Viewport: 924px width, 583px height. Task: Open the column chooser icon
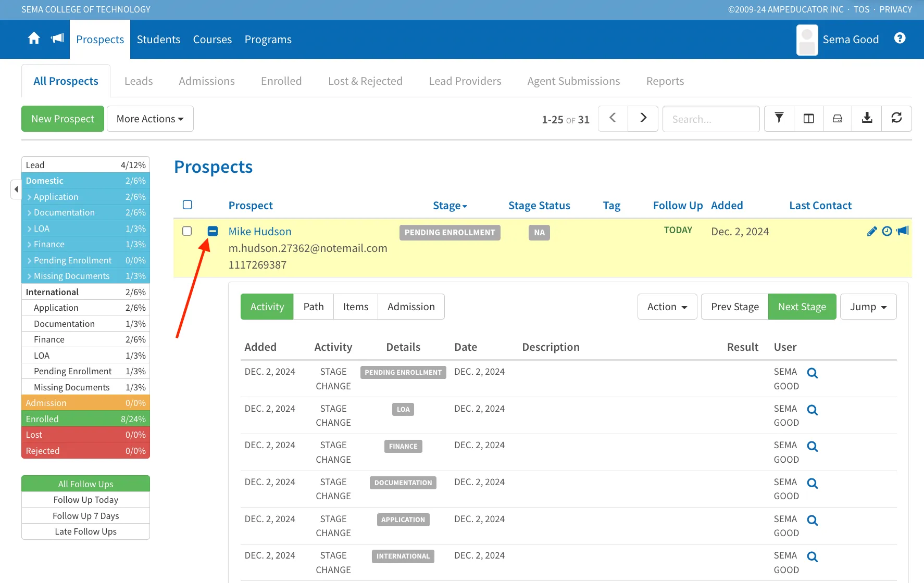pos(808,119)
